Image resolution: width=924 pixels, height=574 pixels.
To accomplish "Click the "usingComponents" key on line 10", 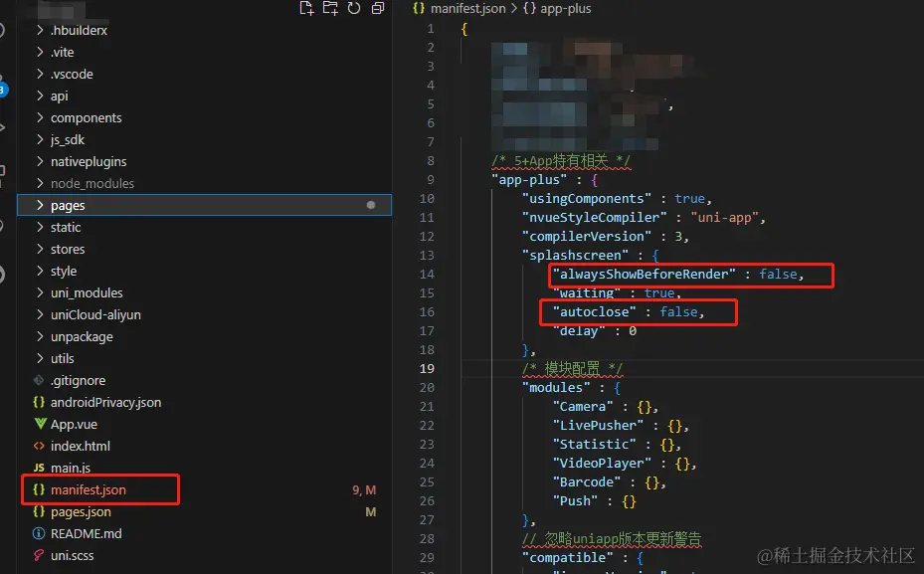I will 587,199.
